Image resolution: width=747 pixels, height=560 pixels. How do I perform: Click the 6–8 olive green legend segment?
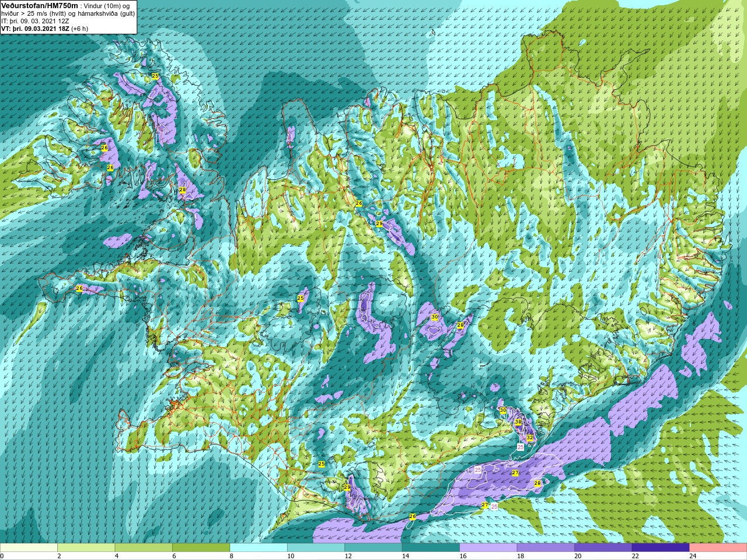tap(201, 548)
